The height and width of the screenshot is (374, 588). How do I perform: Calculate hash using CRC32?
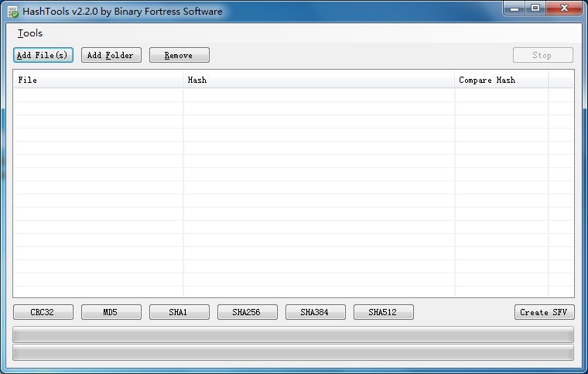pyautogui.click(x=43, y=312)
